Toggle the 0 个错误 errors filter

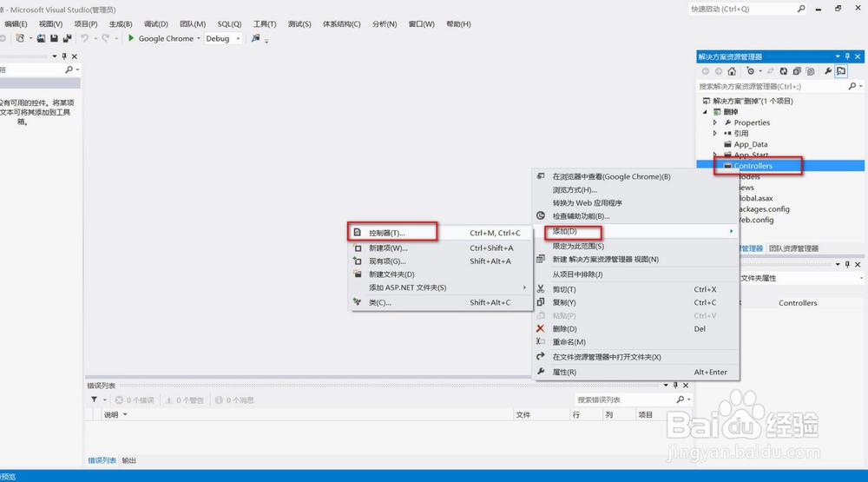click(135, 400)
